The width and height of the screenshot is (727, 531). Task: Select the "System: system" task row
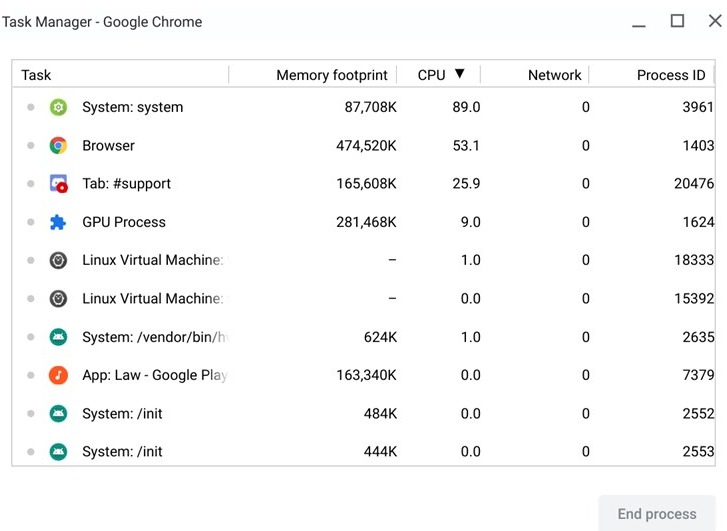(x=364, y=107)
